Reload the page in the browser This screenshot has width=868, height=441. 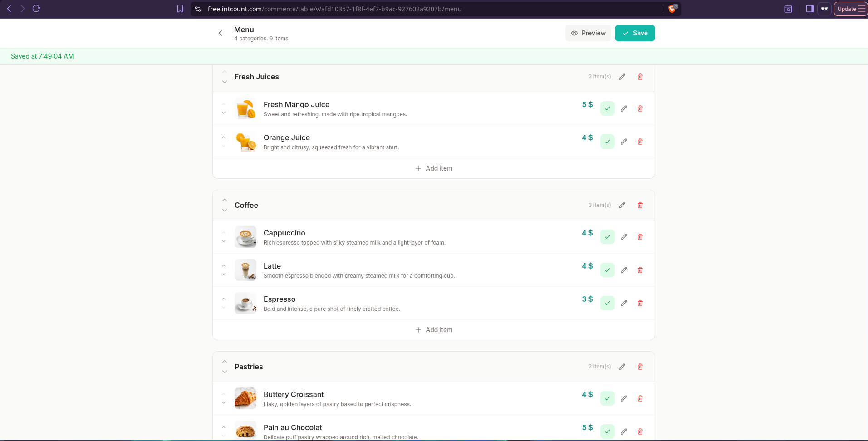36,9
